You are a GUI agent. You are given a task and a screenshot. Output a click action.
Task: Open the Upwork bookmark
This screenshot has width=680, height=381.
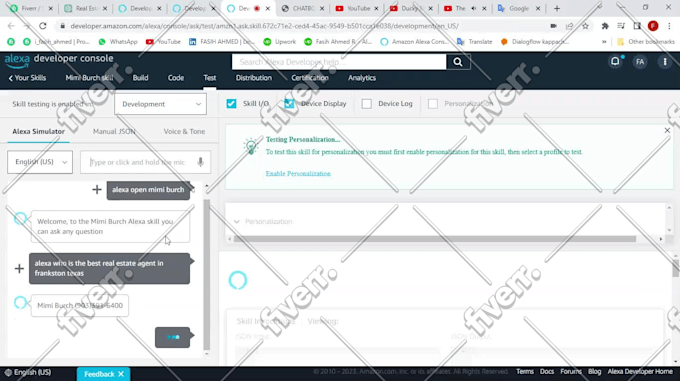pos(280,42)
